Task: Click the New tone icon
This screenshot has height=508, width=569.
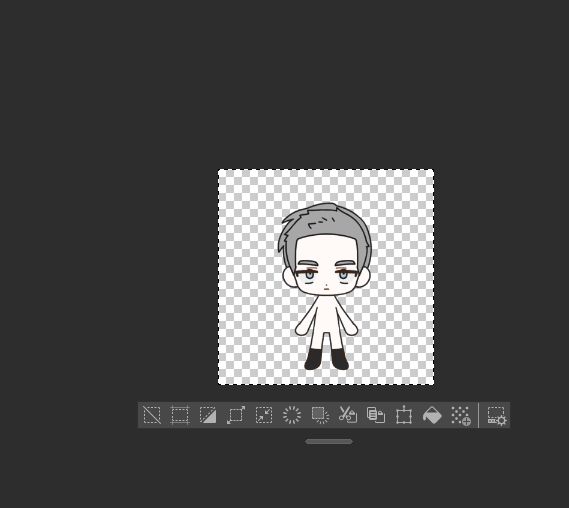Action: [460, 415]
